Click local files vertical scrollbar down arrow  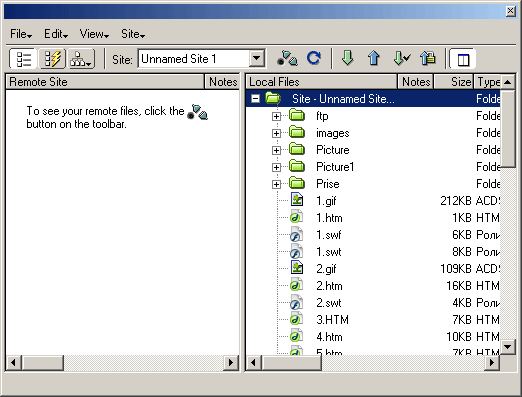[x=507, y=347]
